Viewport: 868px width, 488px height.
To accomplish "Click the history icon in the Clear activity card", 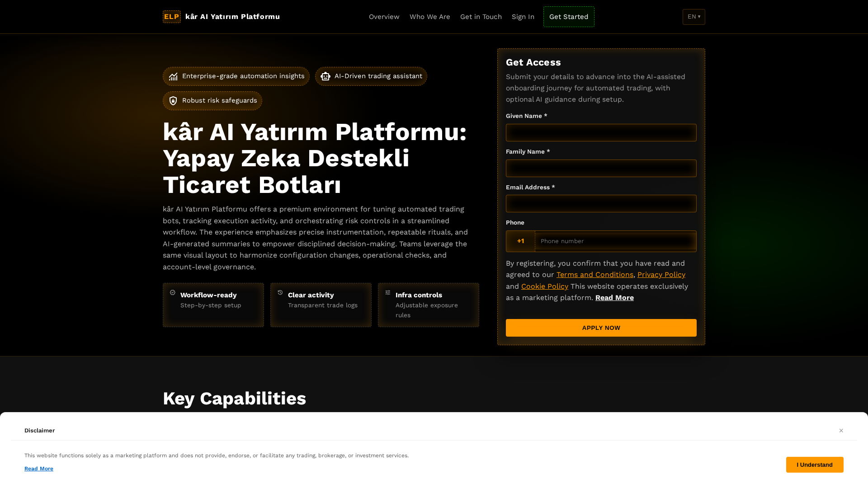I will pos(280,293).
